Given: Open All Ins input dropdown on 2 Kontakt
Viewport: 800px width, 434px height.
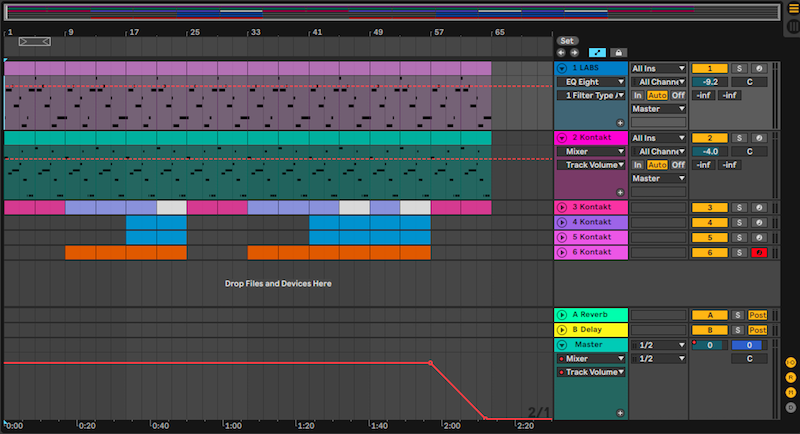Looking at the screenshot, I should click(658, 138).
